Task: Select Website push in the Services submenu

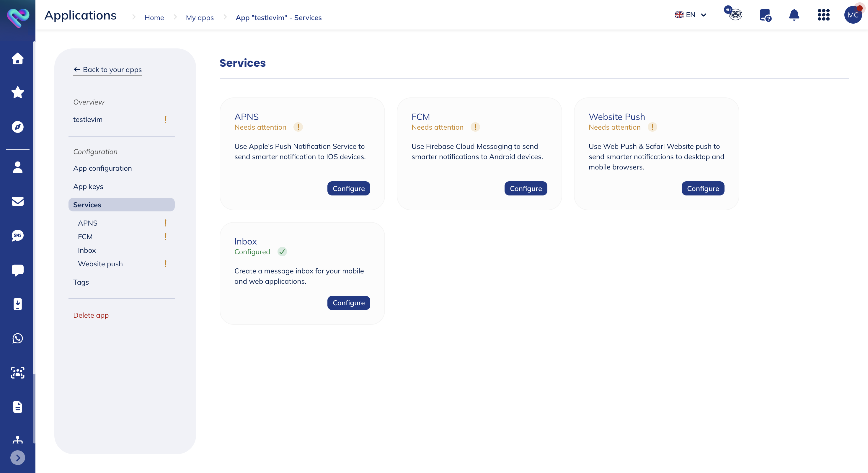Action: click(100, 264)
